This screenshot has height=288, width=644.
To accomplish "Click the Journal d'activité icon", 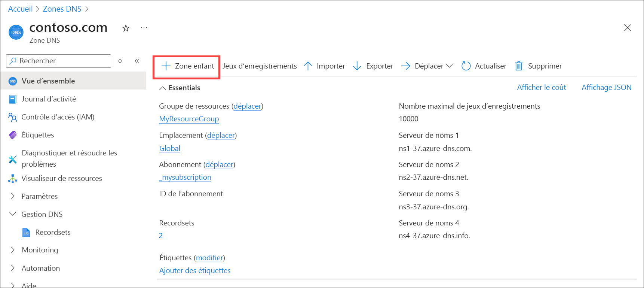I will pos(13,99).
